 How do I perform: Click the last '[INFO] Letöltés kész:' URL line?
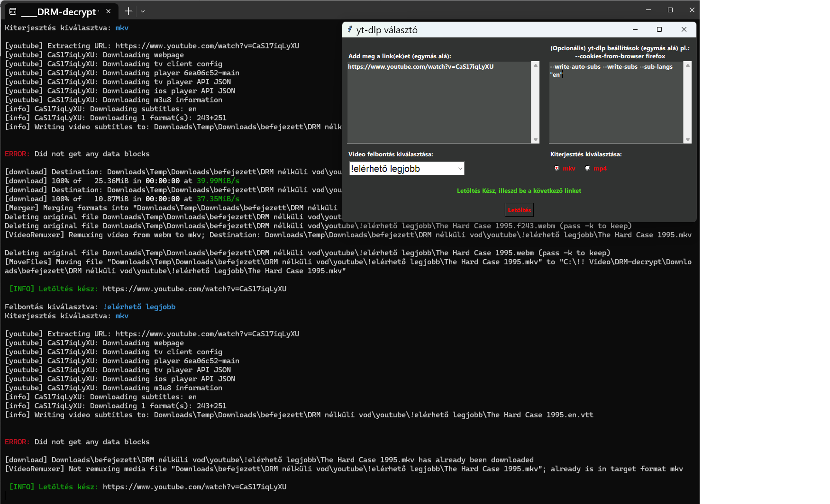click(x=148, y=487)
